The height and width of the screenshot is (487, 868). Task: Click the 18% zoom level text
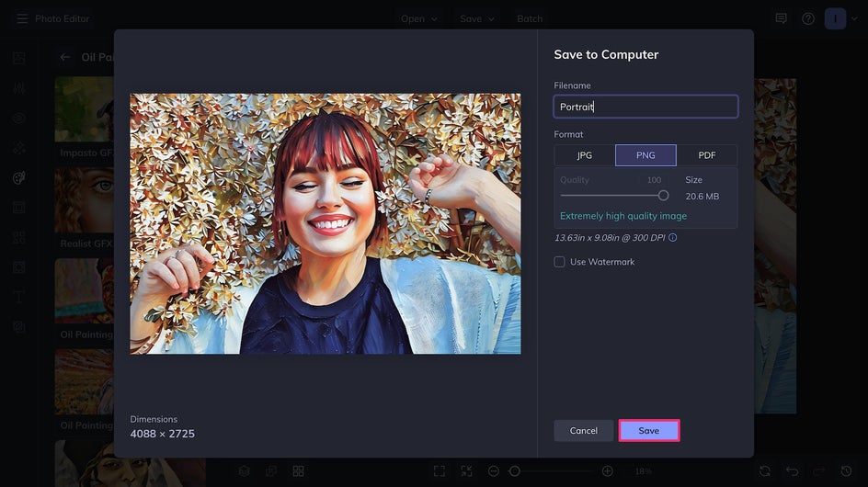(x=644, y=471)
